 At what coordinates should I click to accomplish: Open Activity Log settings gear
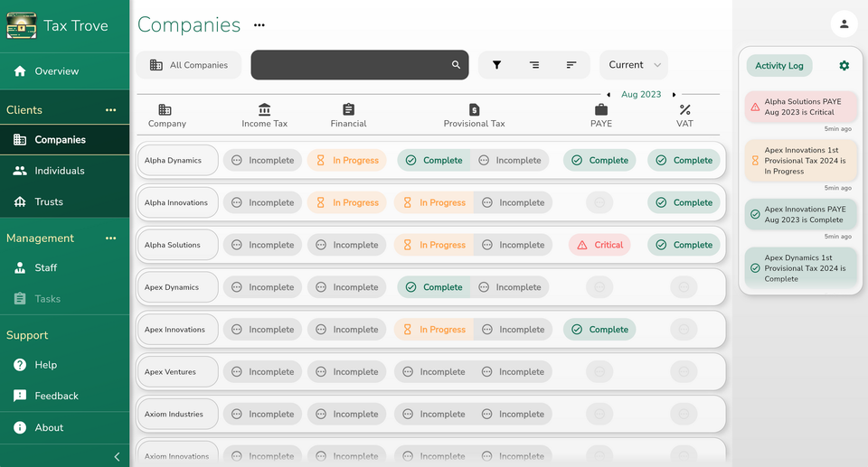[x=844, y=65]
